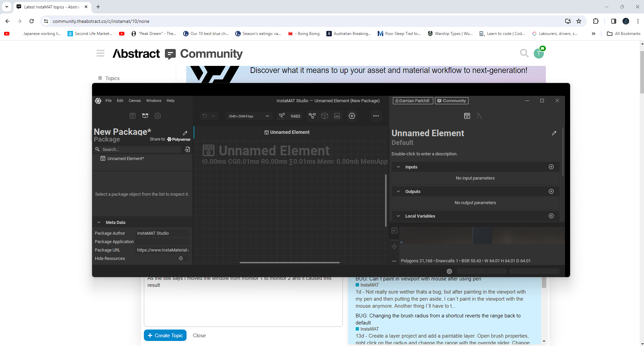
Task: Switch to the Unnamed Element canvas tab
Action: (x=287, y=132)
